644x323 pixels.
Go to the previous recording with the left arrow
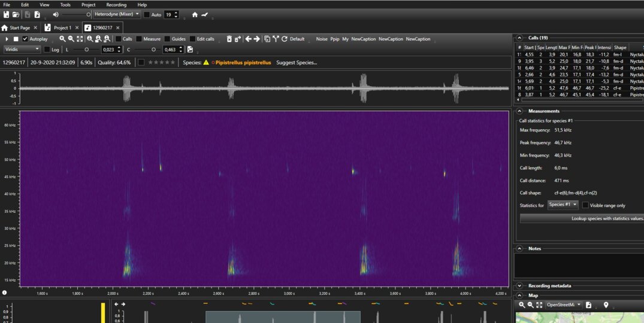point(249,39)
